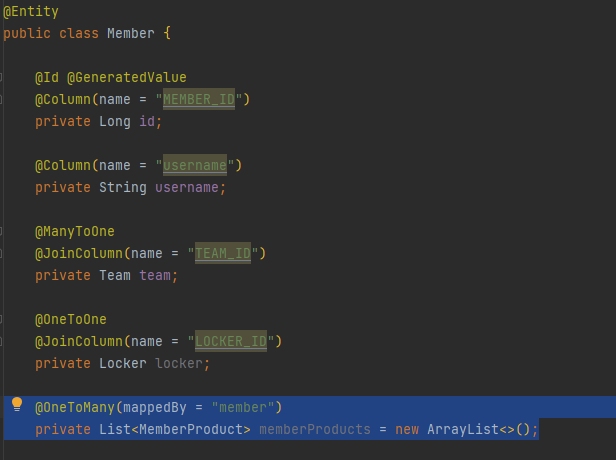
Task: Click the team field variable name
Action: coord(155,275)
